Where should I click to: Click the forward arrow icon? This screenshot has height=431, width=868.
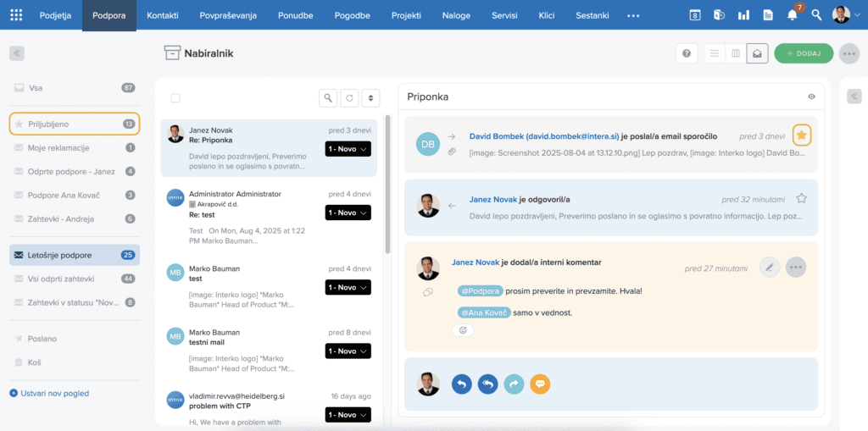tap(514, 384)
